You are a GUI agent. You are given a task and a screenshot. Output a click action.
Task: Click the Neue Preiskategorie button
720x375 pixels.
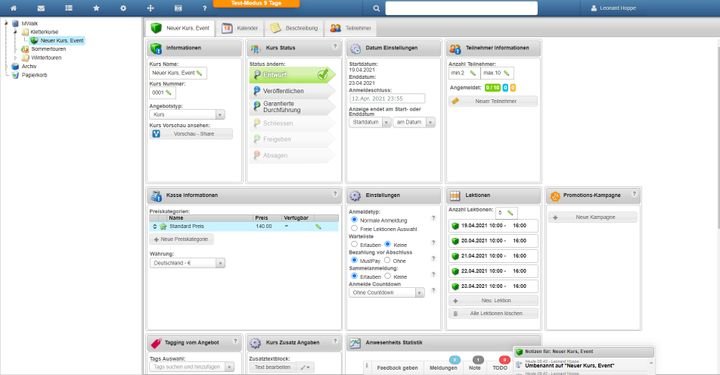[x=182, y=239]
